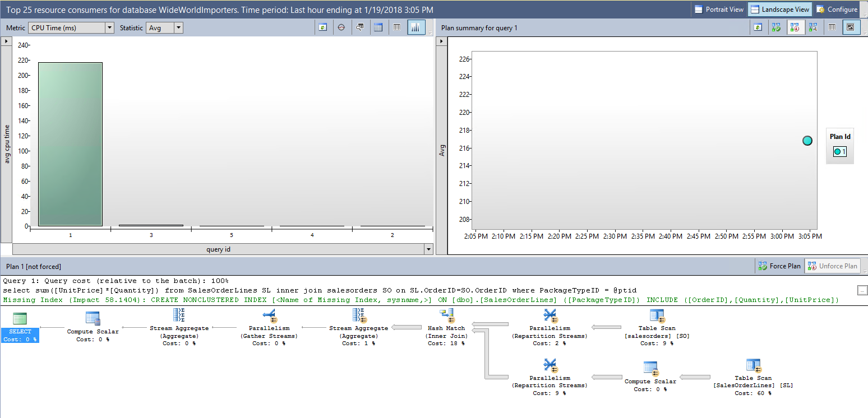Click the top resource consumers title bar text
Viewport: 868px width, 418px height.
(x=220, y=10)
